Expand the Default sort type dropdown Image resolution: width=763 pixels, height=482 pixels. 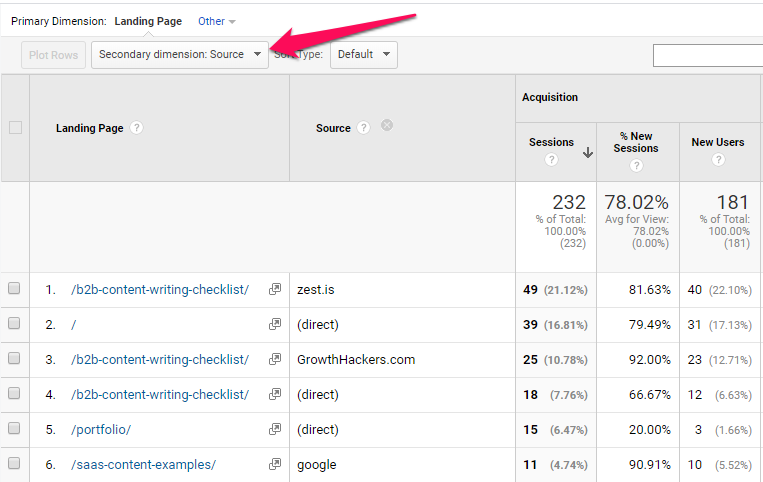(363, 55)
